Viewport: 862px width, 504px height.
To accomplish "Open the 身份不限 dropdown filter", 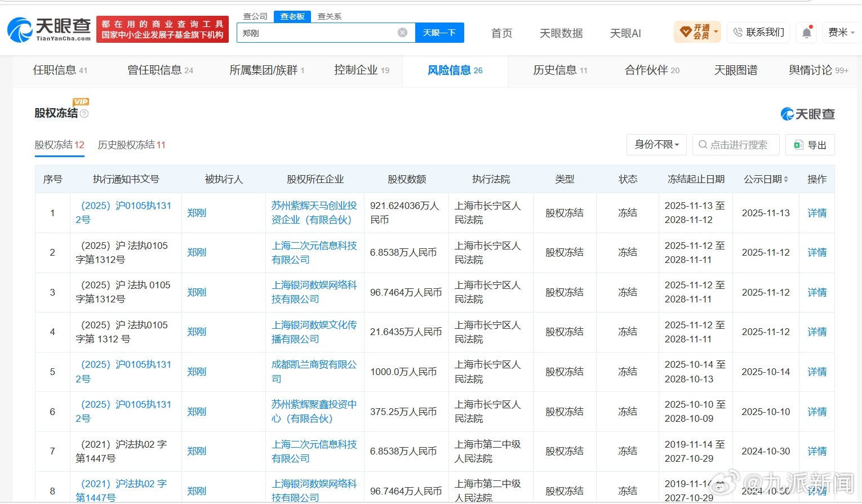I will (x=656, y=145).
